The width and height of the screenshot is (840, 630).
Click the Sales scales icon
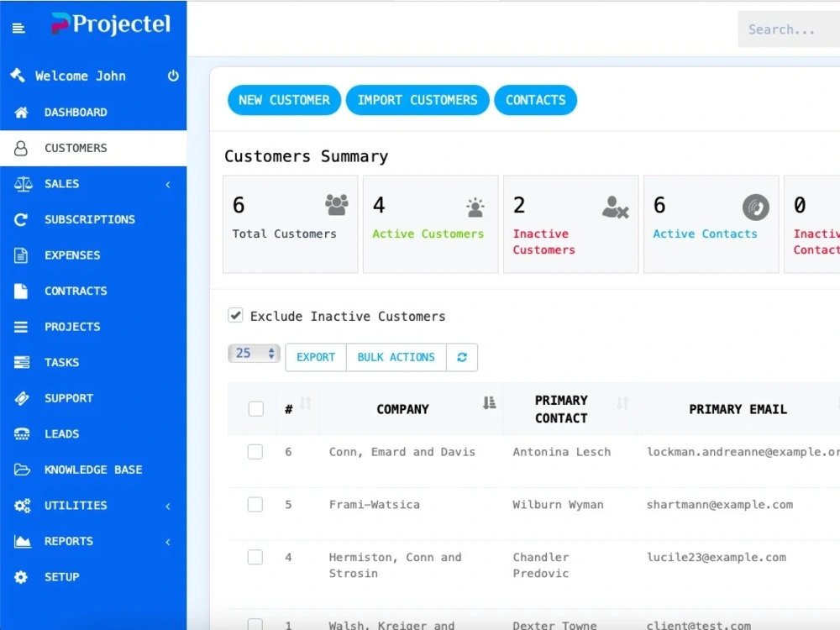click(23, 184)
